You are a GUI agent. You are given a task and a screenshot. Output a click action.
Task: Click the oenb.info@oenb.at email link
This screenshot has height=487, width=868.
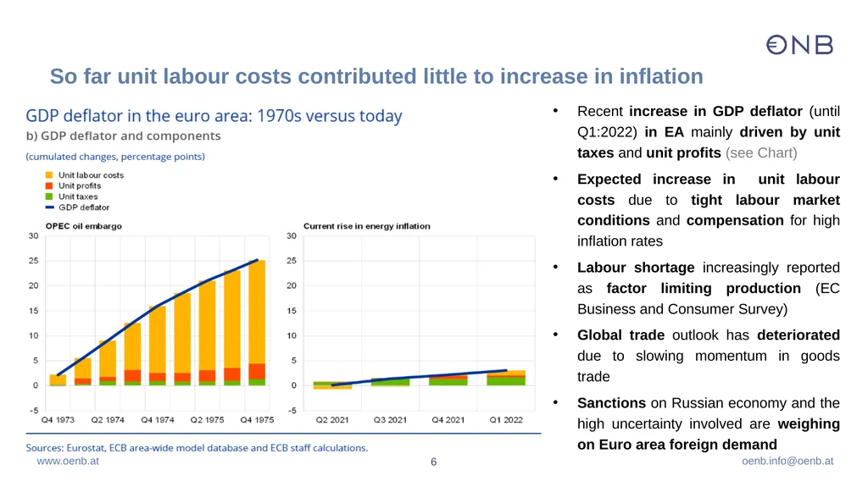tap(787, 461)
